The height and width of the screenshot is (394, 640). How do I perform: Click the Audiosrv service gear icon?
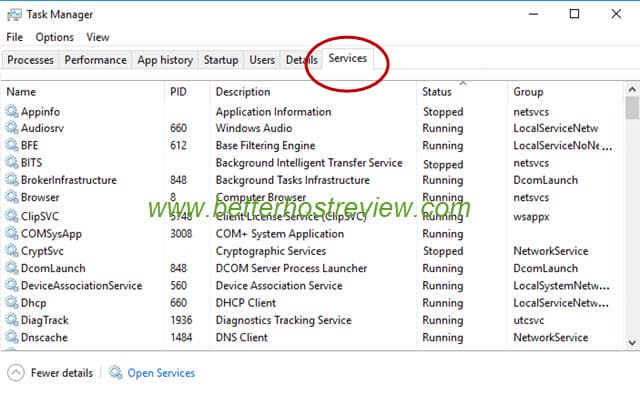click(x=11, y=128)
